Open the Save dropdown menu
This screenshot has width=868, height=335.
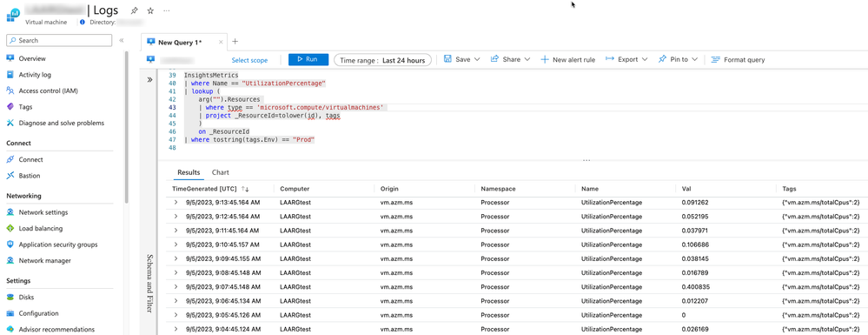click(x=461, y=59)
